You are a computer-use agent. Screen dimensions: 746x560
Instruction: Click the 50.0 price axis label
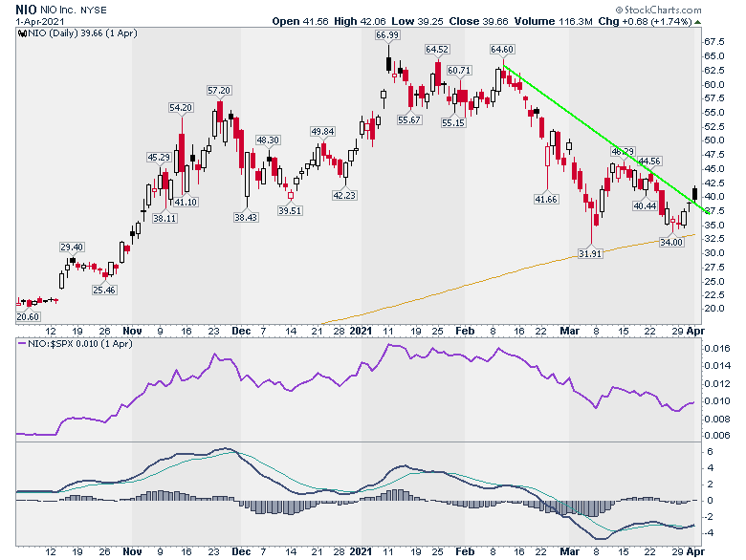pyautogui.click(x=714, y=140)
